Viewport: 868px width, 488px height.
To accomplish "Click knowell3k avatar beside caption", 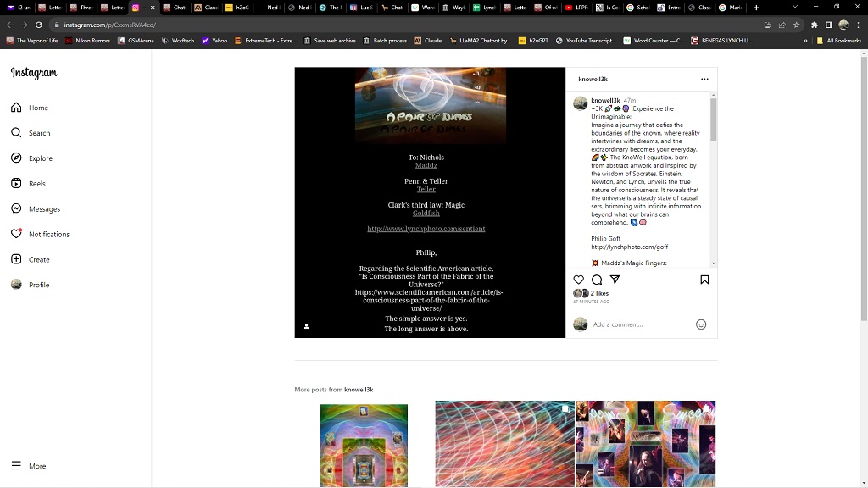I will pyautogui.click(x=580, y=103).
